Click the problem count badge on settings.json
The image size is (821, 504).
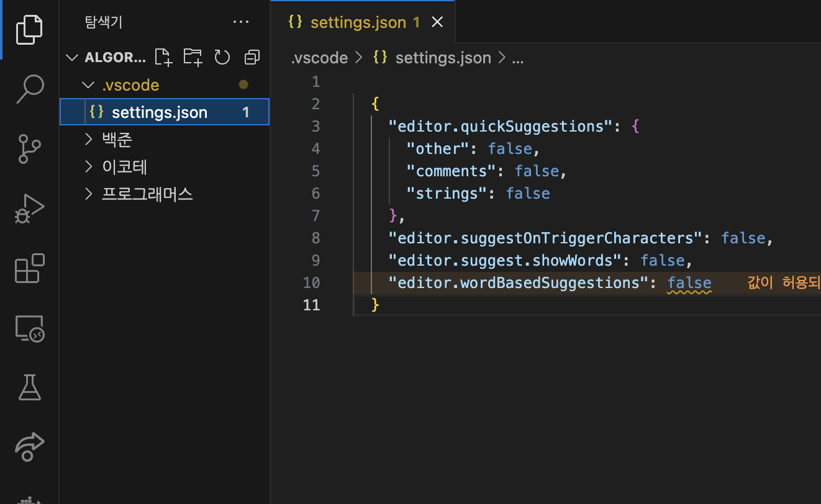tap(246, 113)
